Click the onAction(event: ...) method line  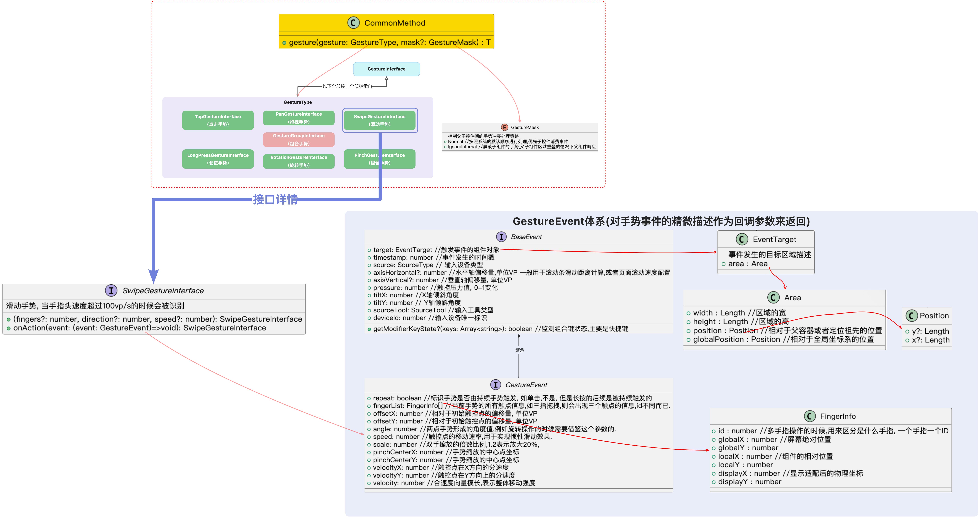[x=140, y=328]
